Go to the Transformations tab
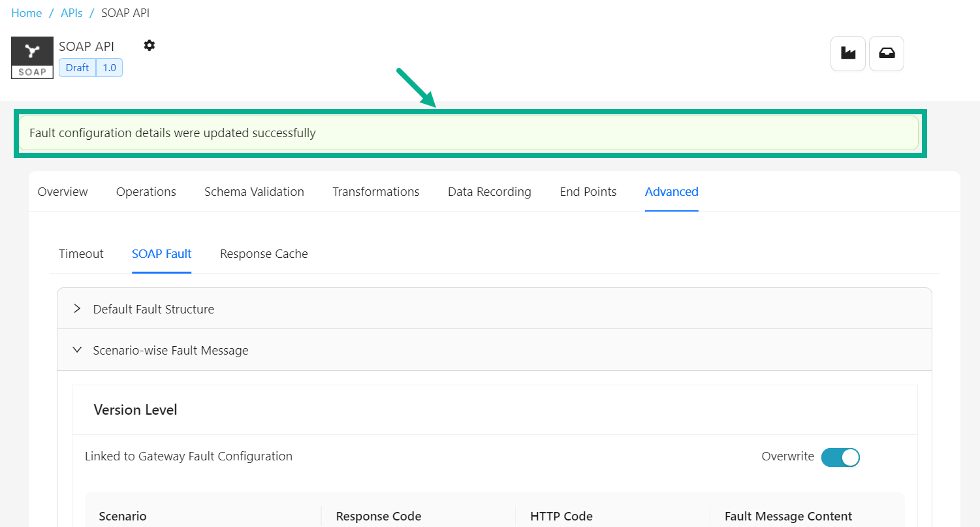 pos(375,192)
